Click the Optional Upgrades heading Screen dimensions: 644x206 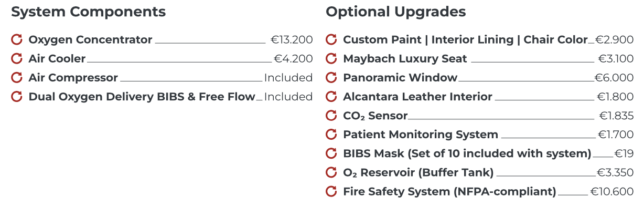395,12
